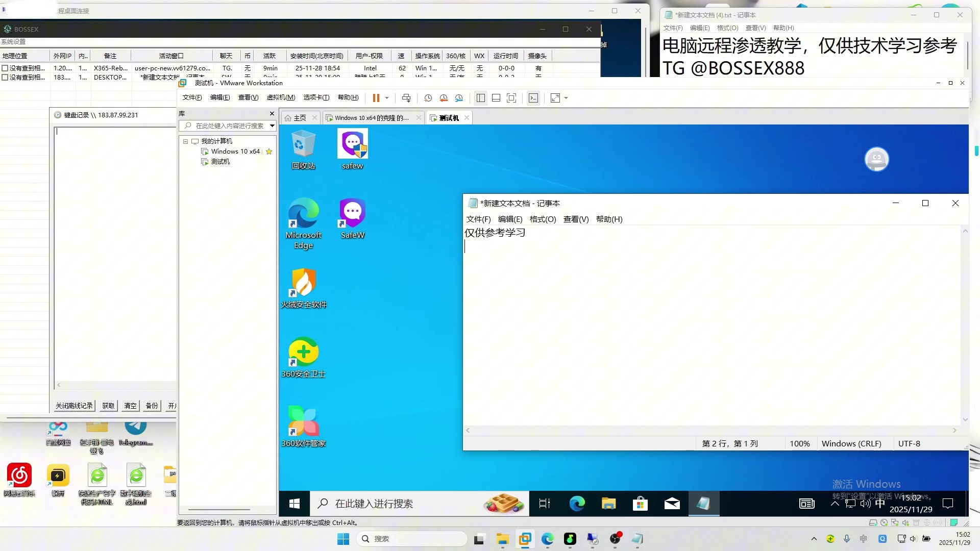Click the revert to snapshot icon
980x551 pixels.
click(x=444, y=98)
